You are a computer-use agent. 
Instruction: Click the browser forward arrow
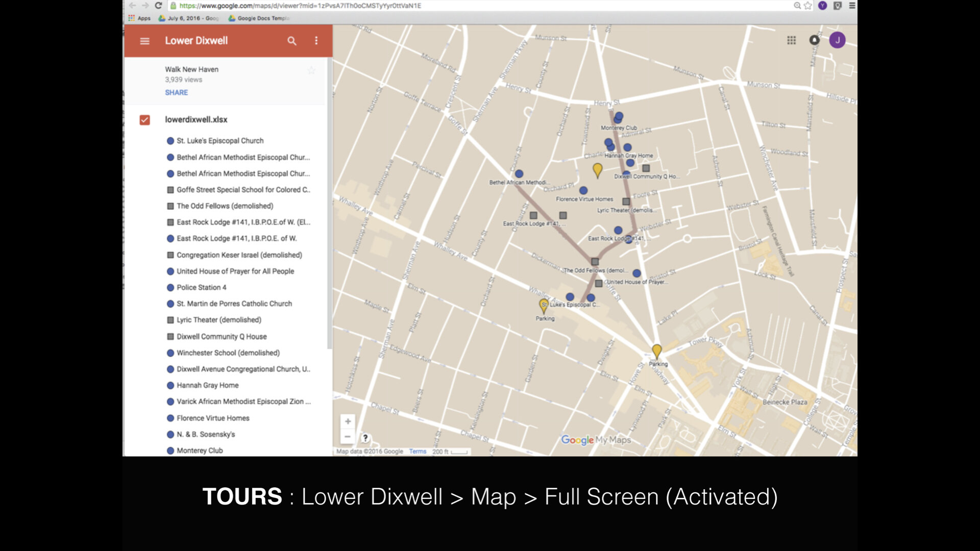click(x=145, y=6)
